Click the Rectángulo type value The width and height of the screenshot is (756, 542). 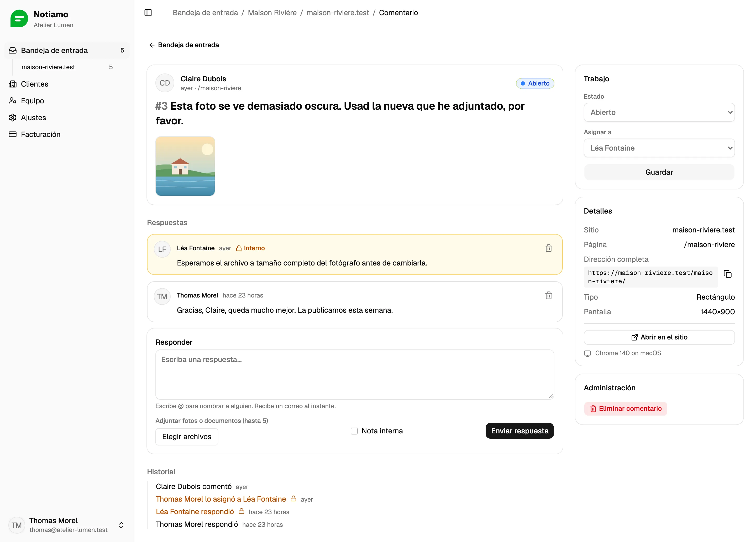point(715,297)
